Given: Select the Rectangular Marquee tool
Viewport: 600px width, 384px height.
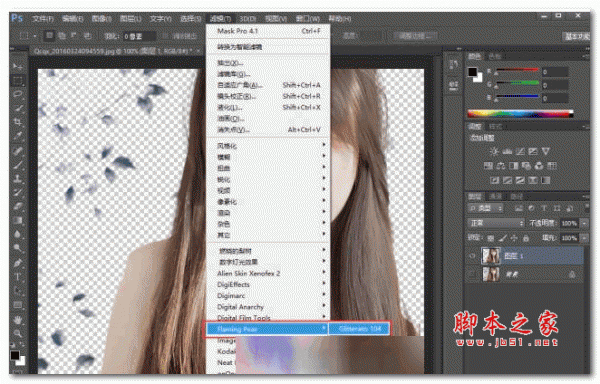Looking at the screenshot, I should (18, 81).
